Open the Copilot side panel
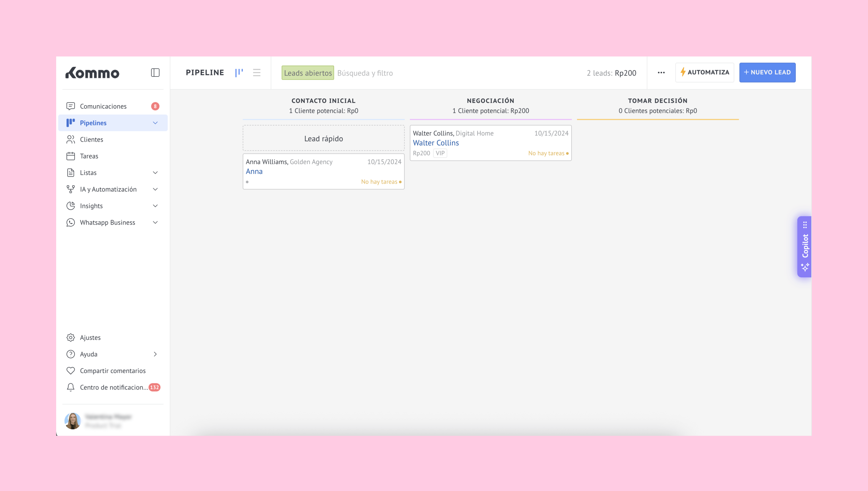The width and height of the screenshot is (868, 491). pos(804,246)
